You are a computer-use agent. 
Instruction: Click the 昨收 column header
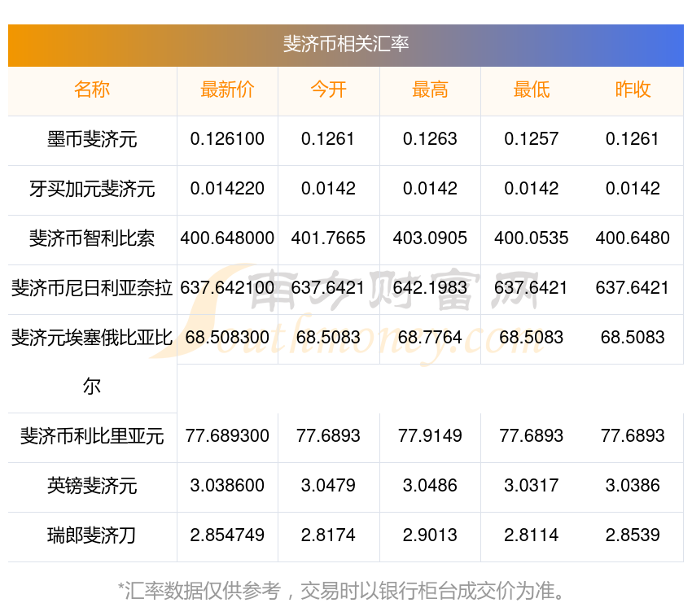pyautogui.click(x=633, y=90)
